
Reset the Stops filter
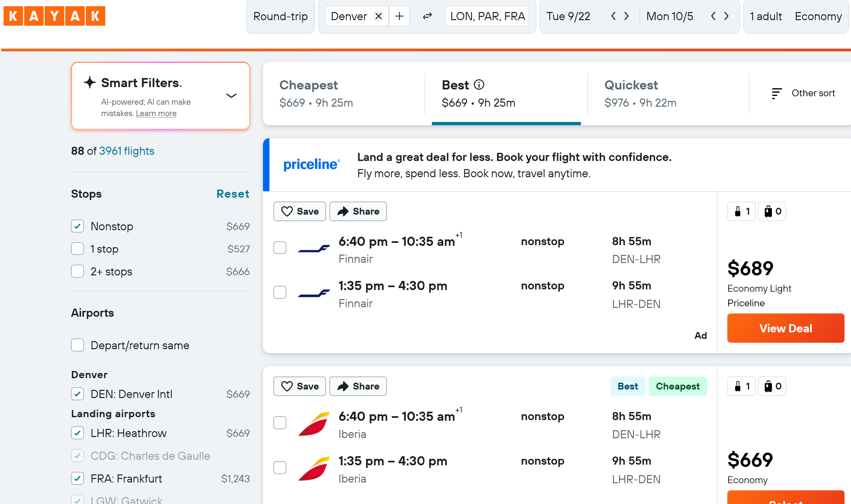pos(233,194)
